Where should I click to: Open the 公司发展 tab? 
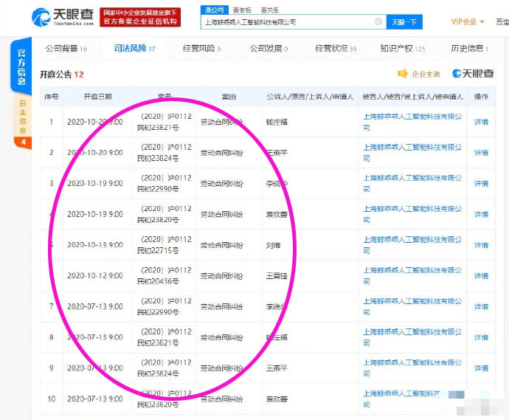[269, 49]
